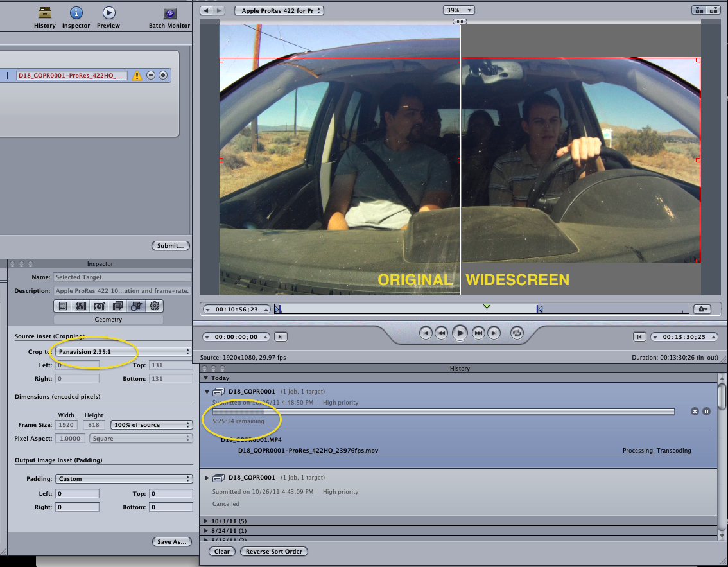
Task: Click the In timecode 00:00:00;00 field
Action: coord(236,337)
